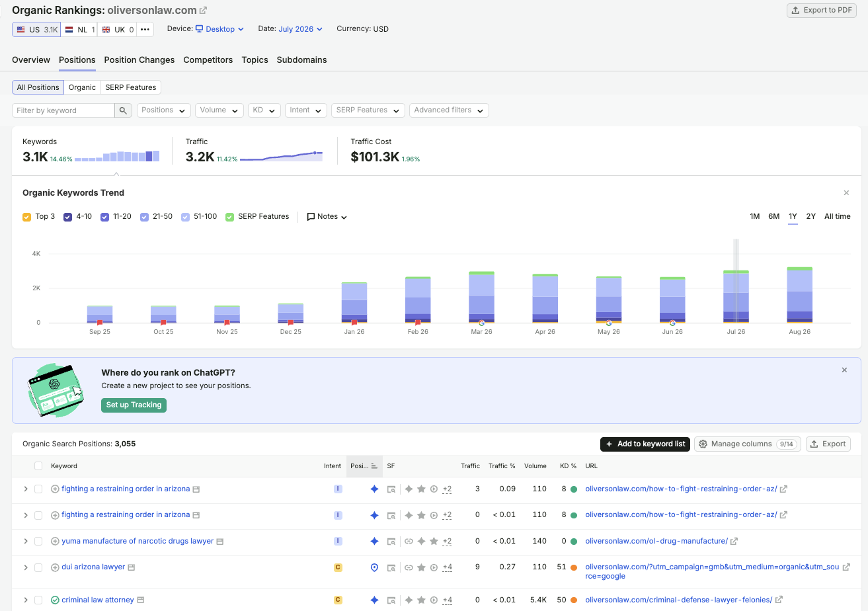
Task: Open the Notes dropdown on chart
Action: click(x=327, y=217)
